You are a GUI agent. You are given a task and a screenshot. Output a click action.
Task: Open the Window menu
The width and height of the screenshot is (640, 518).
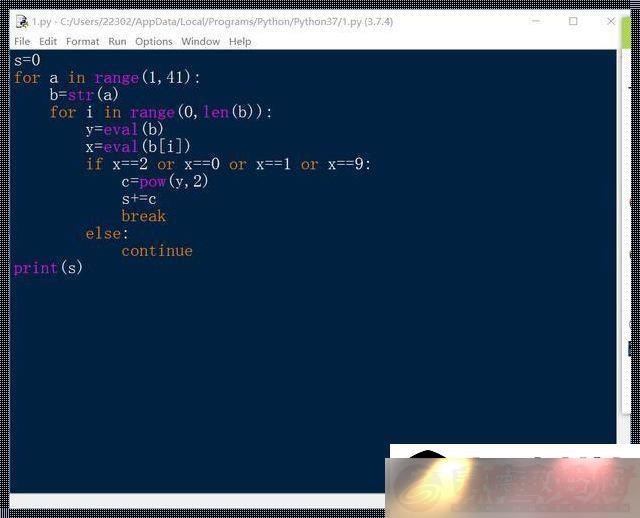pos(200,42)
